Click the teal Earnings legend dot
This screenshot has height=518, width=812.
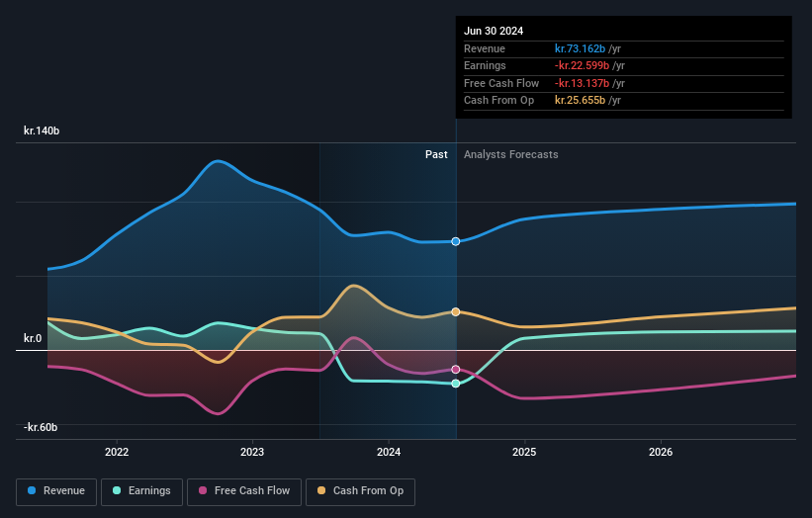[117, 490]
